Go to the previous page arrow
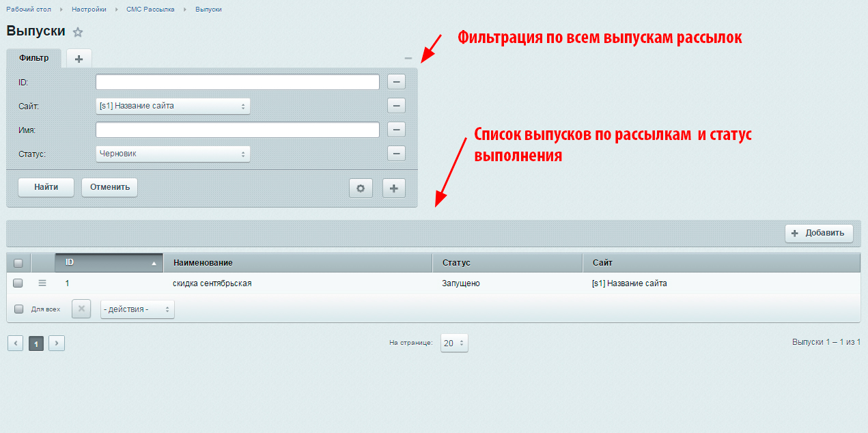 [16, 343]
